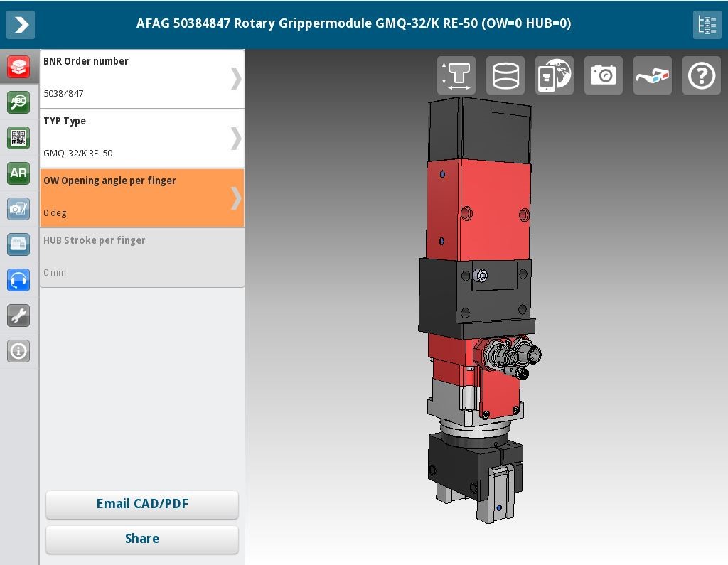The width and height of the screenshot is (728, 565).
Task: Toggle the side panel with arrow button
Action: tap(21, 25)
